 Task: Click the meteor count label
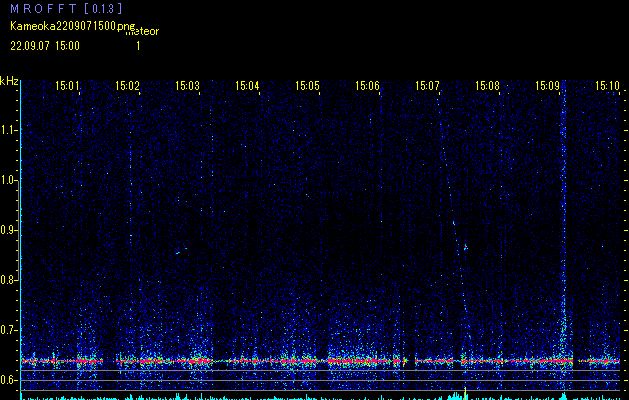(142, 31)
